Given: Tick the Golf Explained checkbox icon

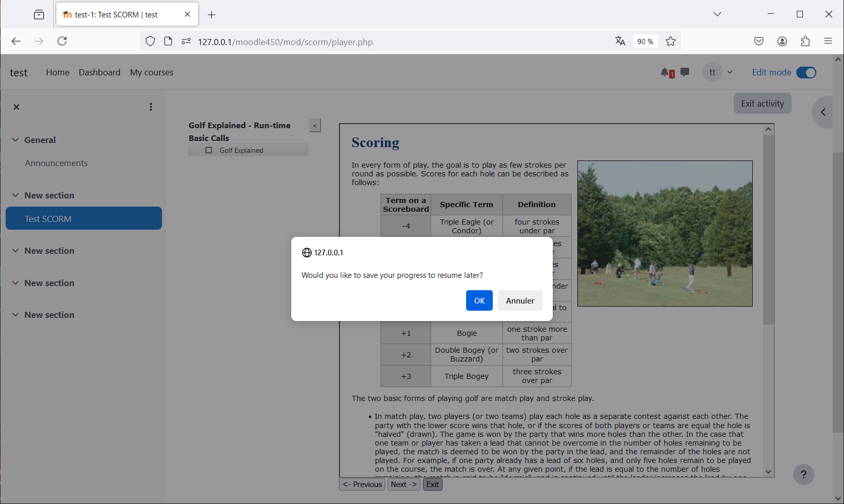Looking at the screenshot, I should tap(209, 150).
